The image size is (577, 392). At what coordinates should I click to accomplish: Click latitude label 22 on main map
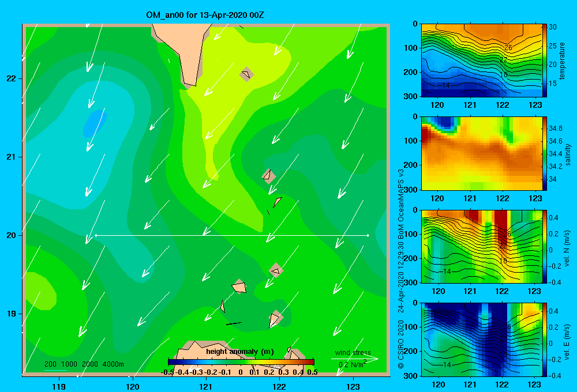12,79
